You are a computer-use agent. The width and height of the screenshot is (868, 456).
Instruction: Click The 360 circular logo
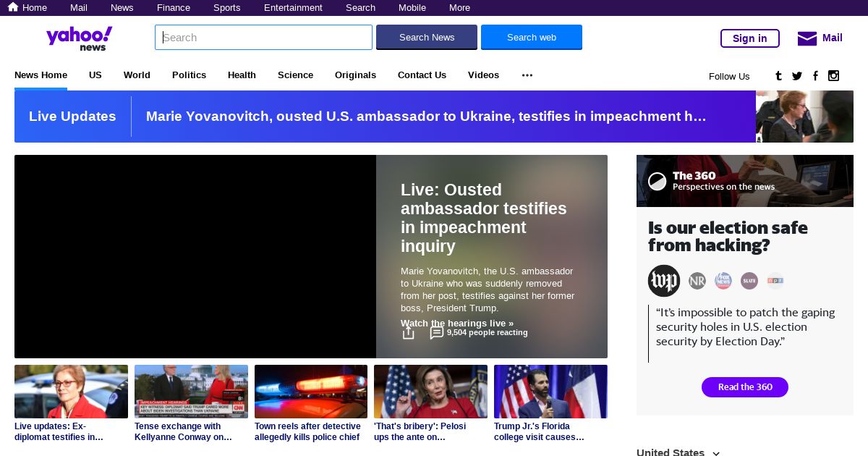tap(657, 181)
